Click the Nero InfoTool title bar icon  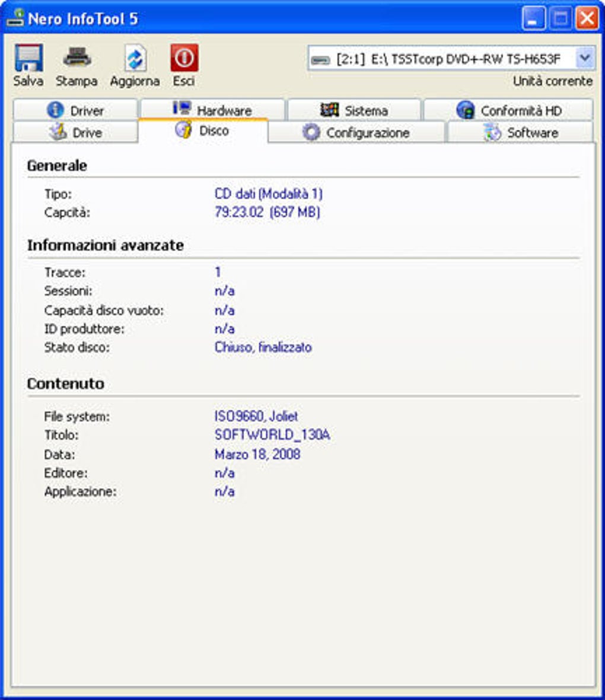(x=15, y=18)
